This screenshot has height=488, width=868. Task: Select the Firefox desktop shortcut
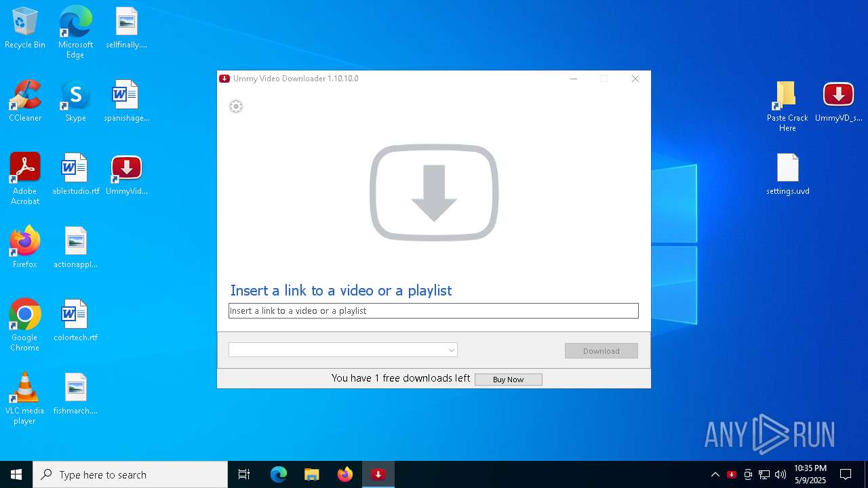25,248
